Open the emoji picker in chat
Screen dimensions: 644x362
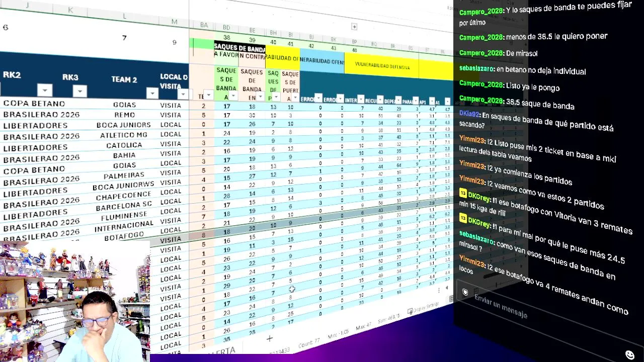pyautogui.click(x=629, y=355)
